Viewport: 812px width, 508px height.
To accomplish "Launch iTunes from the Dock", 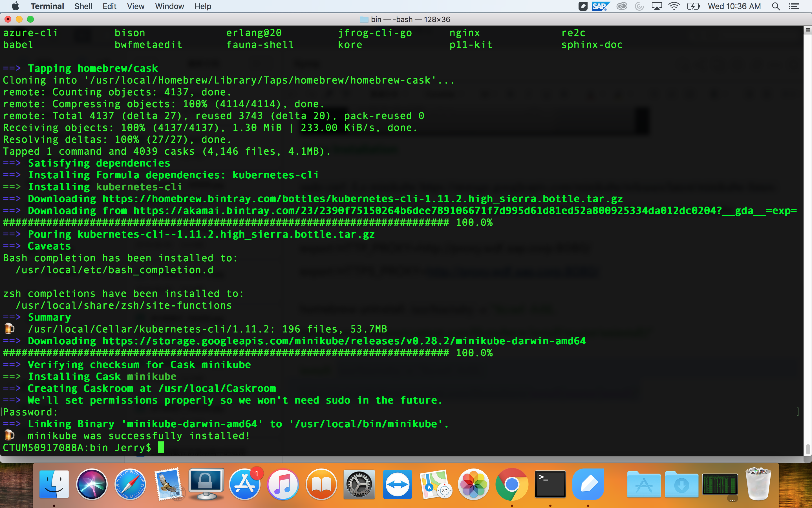I will 283,484.
